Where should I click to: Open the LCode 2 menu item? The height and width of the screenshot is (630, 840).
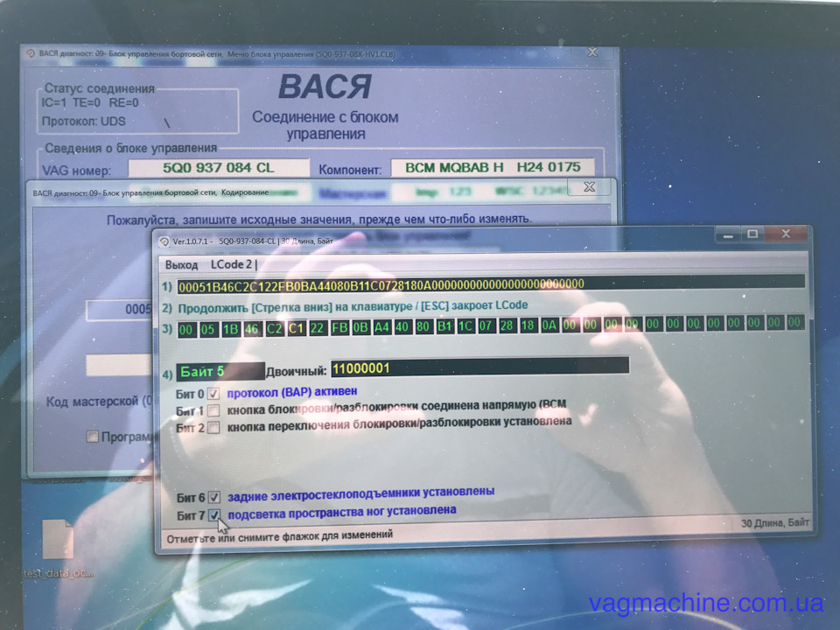tap(231, 264)
